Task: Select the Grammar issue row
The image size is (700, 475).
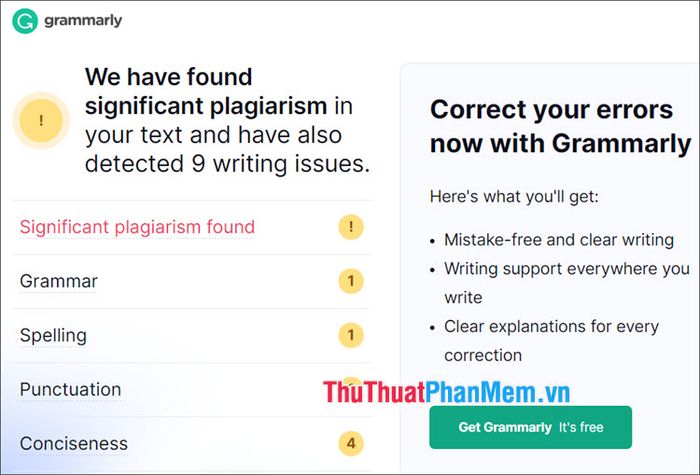Action: click(x=192, y=281)
